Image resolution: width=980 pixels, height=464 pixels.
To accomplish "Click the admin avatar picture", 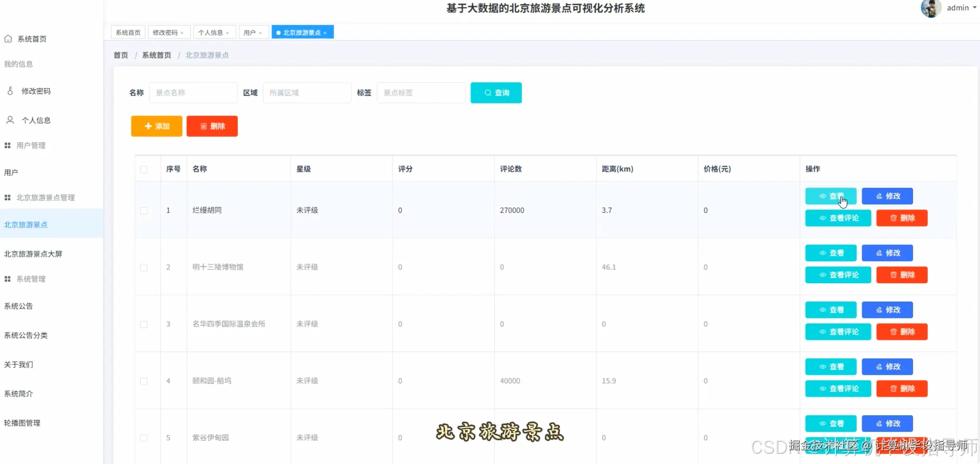I will [931, 8].
